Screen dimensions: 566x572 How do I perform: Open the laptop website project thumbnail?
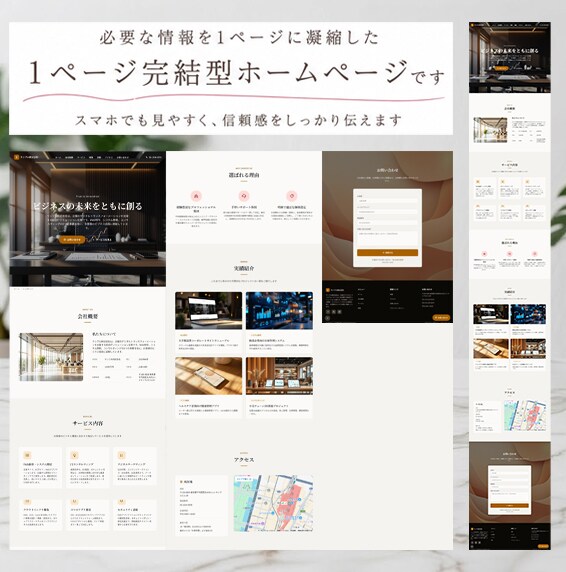click(209, 310)
